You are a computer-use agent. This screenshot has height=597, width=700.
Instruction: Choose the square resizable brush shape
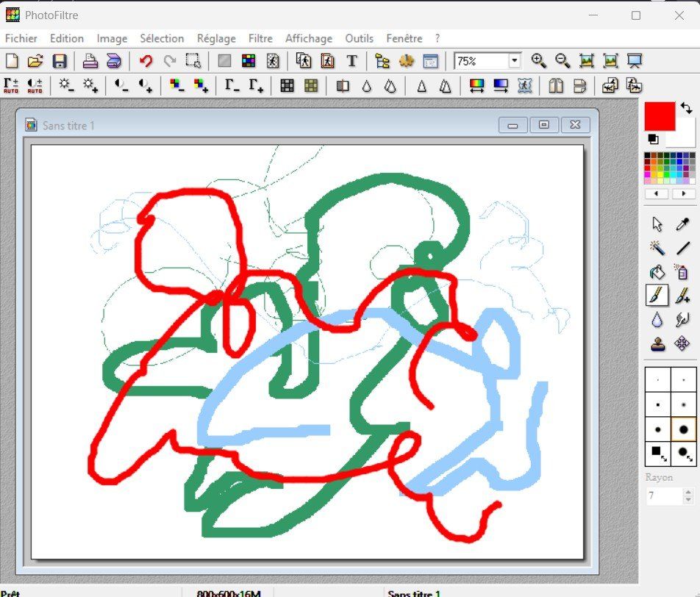pos(658,454)
